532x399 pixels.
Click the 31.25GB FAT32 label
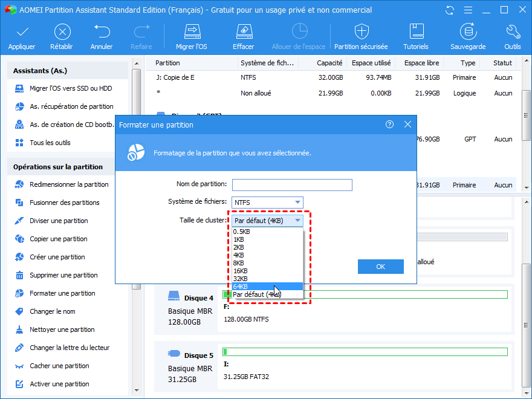[246, 377]
